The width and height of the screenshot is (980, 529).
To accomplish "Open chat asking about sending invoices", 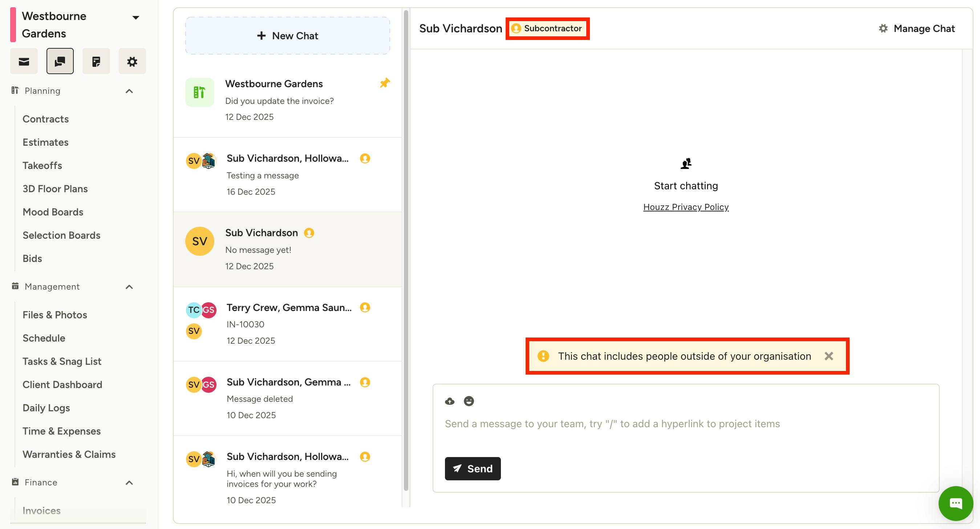I will [288, 472].
